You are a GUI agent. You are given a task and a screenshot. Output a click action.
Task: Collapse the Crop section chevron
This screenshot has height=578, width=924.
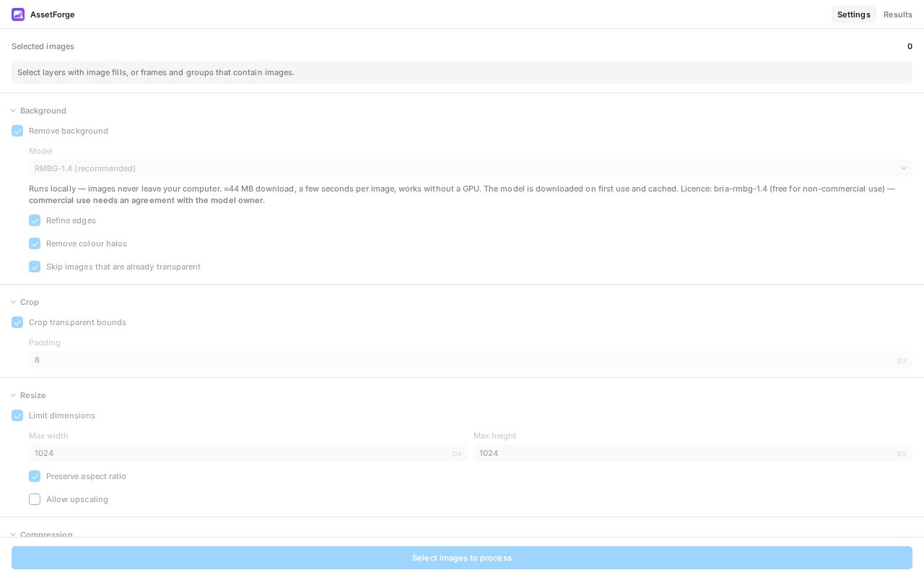[x=13, y=302]
